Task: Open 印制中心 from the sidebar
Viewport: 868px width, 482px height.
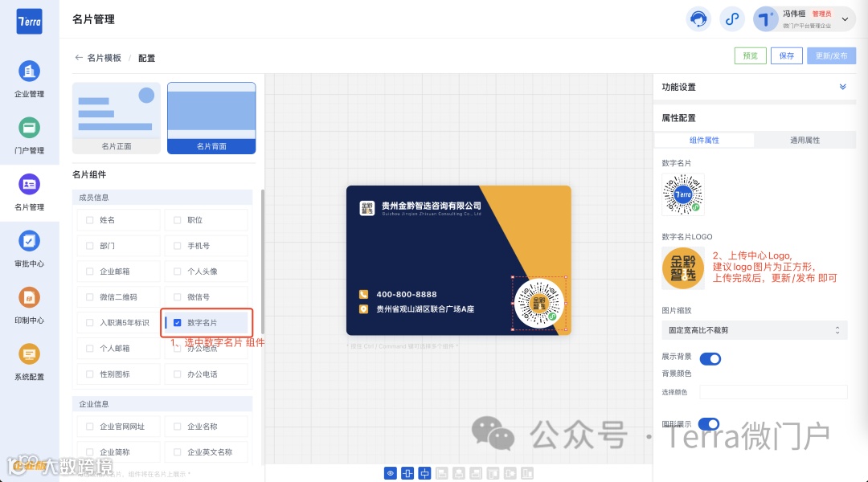Action: pyautogui.click(x=30, y=305)
